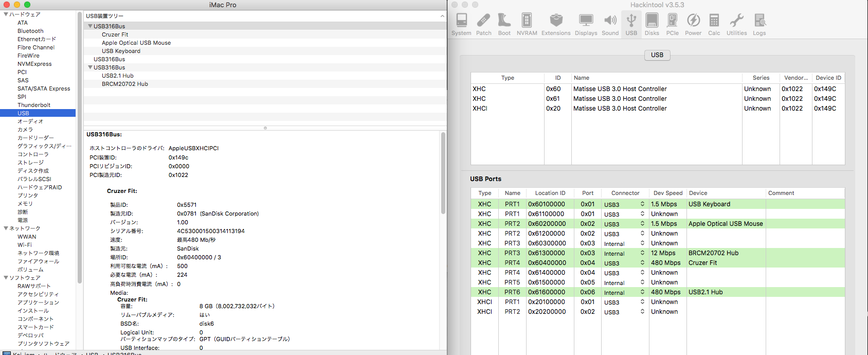This screenshot has height=355, width=868.
Task: Click the USB tab button
Action: click(657, 55)
